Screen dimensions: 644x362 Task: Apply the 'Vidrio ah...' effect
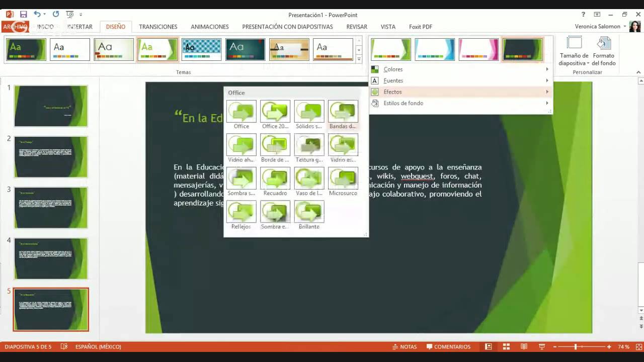click(242, 148)
